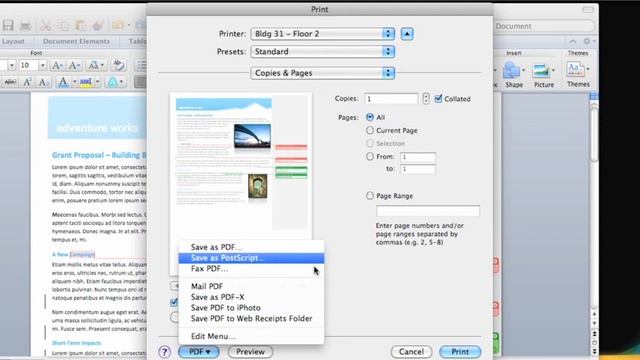Collapse the ribbon with the caret icon
This screenshot has width=640, height=360.
click(573, 41)
